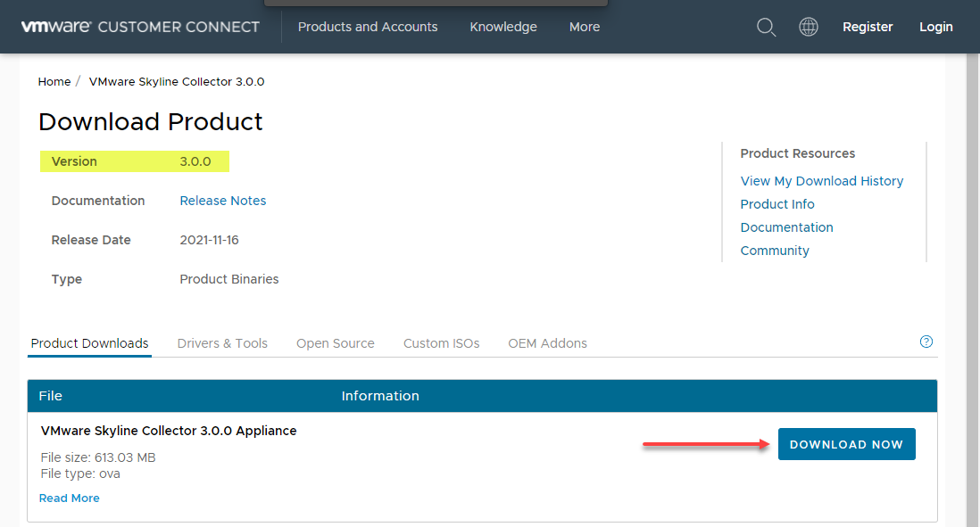Image resolution: width=980 pixels, height=527 pixels.
Task: Click the Product Binaries type value
Action: point(229,279)
